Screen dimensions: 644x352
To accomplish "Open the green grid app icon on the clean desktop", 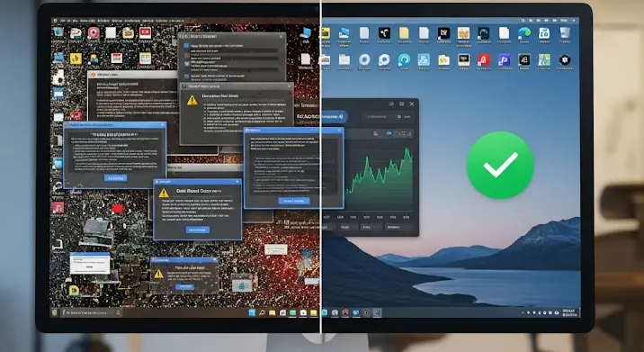I will coord(544,60).
